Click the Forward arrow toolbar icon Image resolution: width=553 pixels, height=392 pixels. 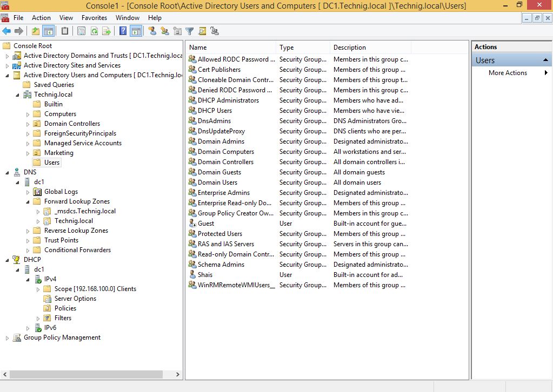(19, 31)
